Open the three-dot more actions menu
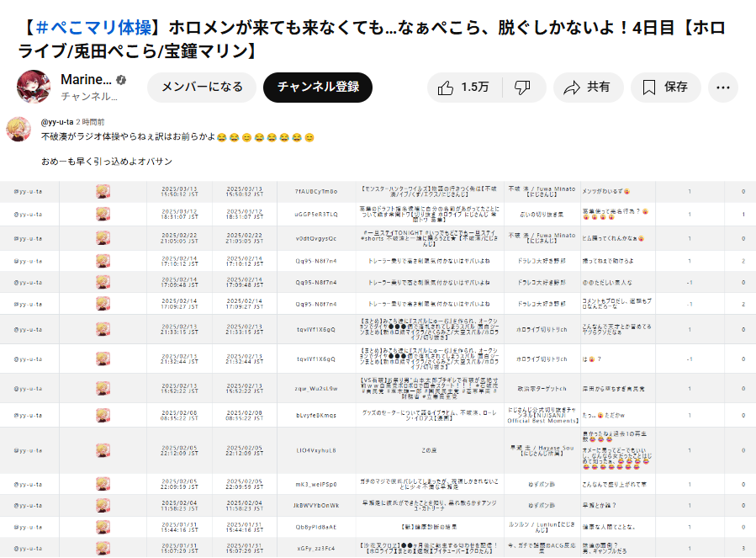The image size is (756, 558). [x=722, y=88]
